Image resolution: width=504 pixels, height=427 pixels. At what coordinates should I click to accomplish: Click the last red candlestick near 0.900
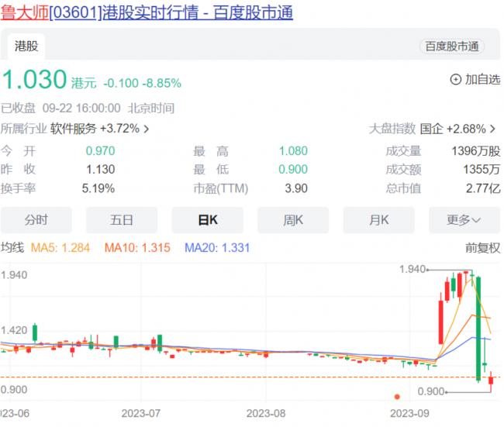pos(491,381)
